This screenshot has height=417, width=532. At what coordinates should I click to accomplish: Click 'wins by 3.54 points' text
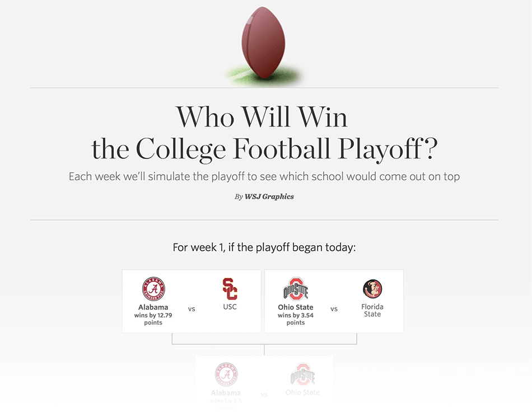coord(296,319)
